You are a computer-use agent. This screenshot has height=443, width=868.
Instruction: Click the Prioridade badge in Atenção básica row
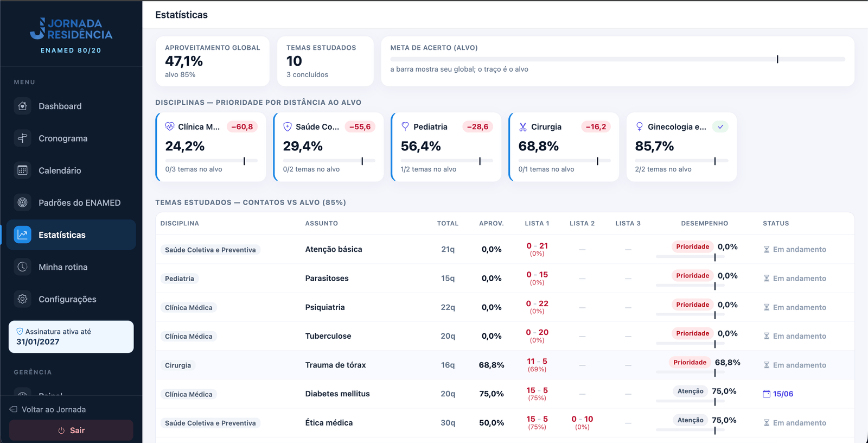692,246
